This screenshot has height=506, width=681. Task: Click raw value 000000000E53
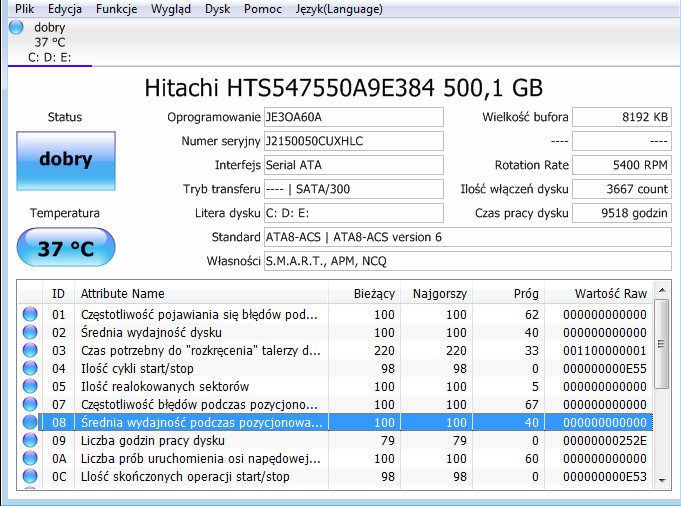pos(605,477)
